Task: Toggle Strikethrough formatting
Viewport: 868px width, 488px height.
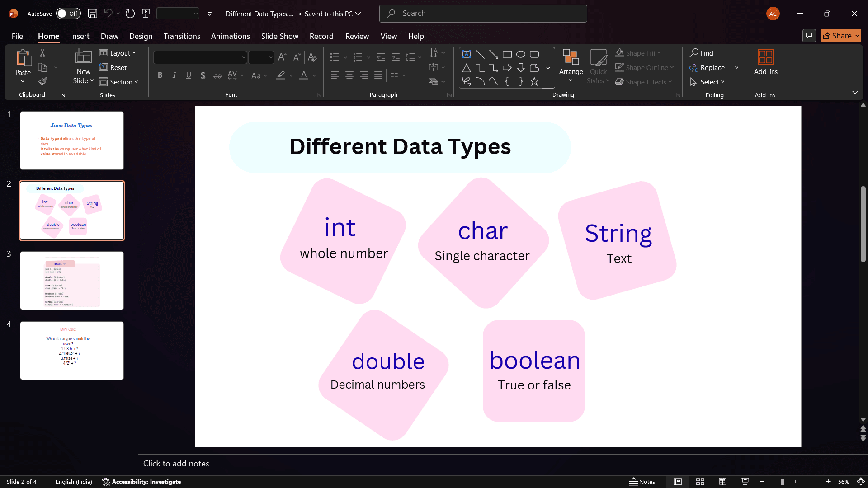Action: coord(217,75)
